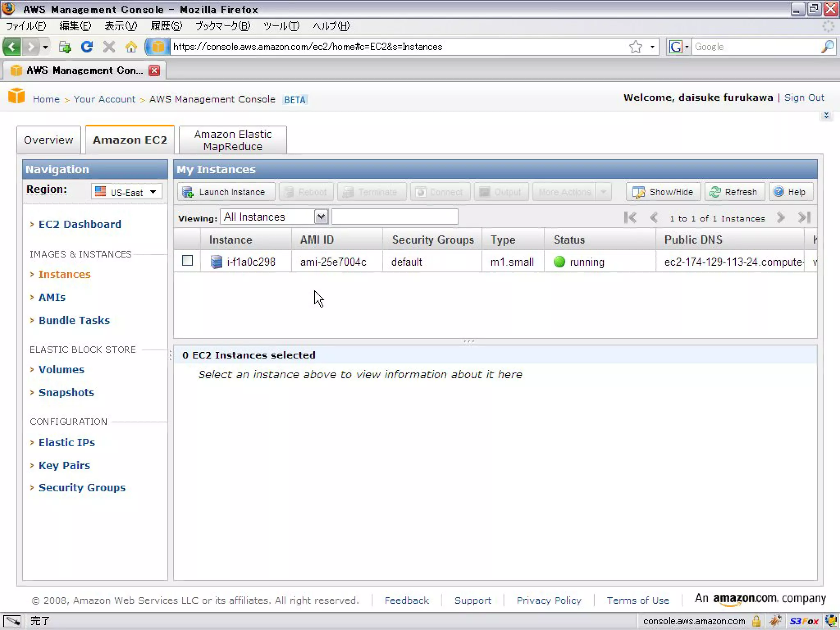Click the server icon beside i-f1a0c298
The height and width of the screenshot is (630, 840).
tap(216, 262)
